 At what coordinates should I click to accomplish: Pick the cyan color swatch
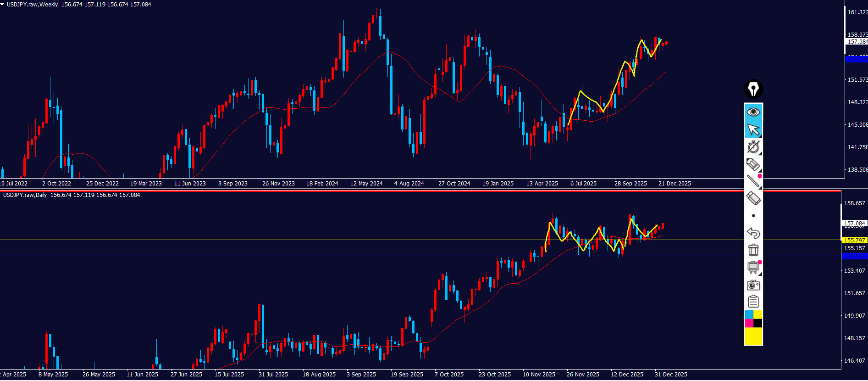click(x=749, y=314)
